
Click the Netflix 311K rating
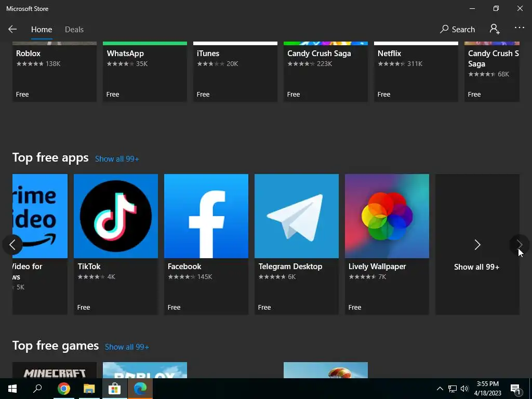pos(401,63)
